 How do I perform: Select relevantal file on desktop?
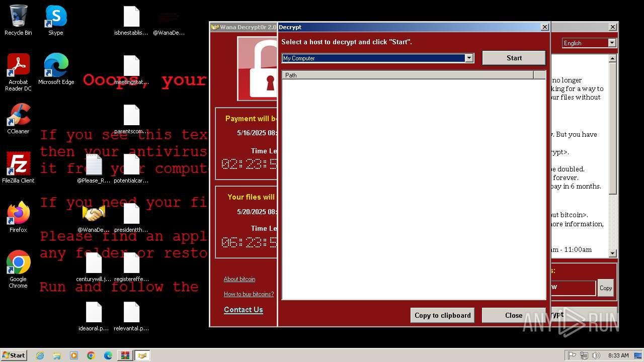(x=131, y=316)
